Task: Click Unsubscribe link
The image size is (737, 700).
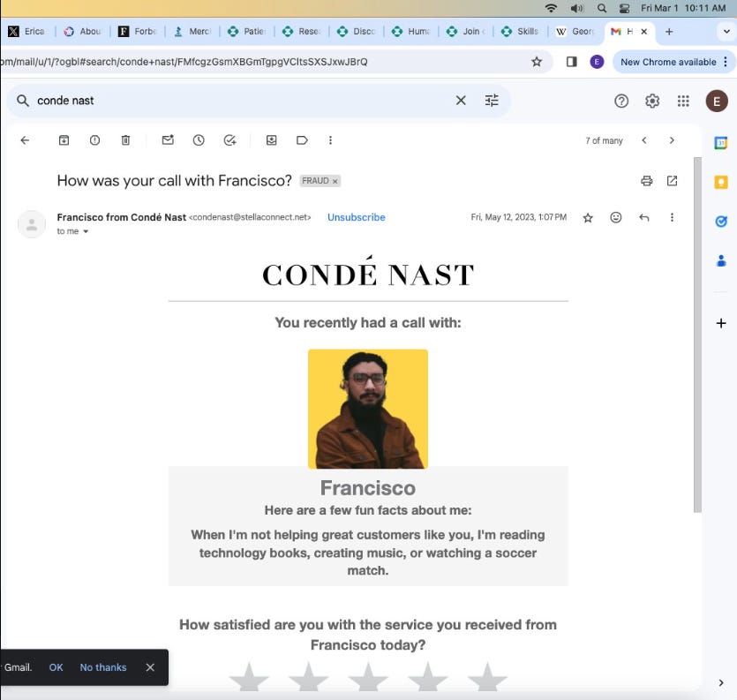Action: point(357,217)
